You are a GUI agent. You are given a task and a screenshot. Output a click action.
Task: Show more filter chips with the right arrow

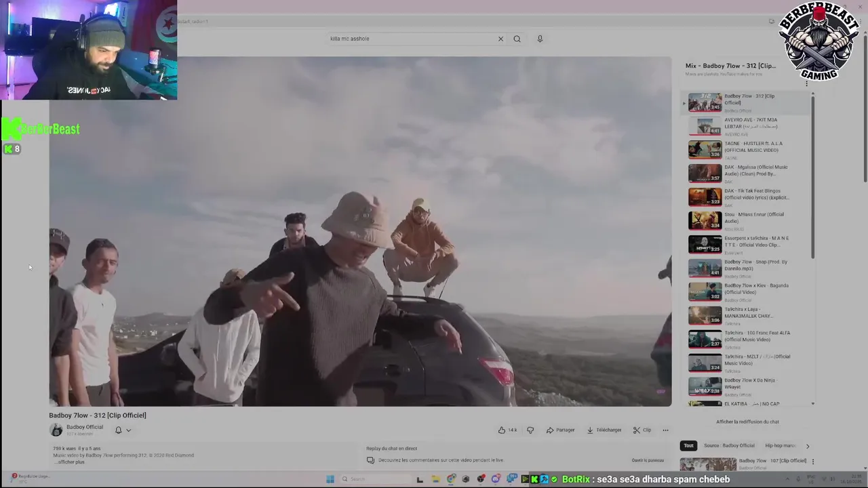(807, 446)
